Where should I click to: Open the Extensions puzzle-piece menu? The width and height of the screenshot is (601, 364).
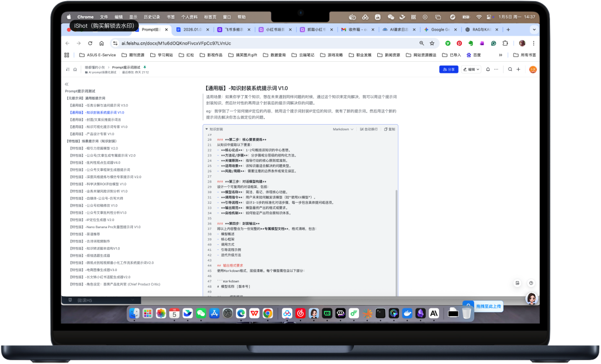505,43
